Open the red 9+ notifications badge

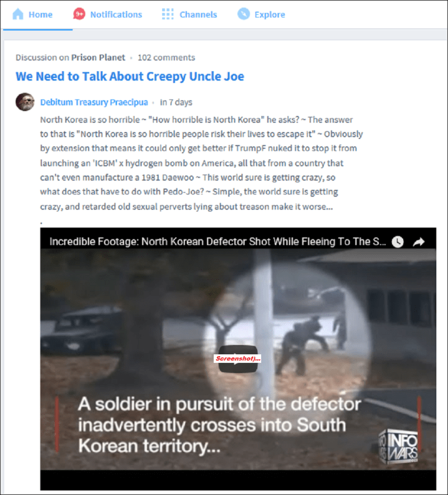[79, 14]
